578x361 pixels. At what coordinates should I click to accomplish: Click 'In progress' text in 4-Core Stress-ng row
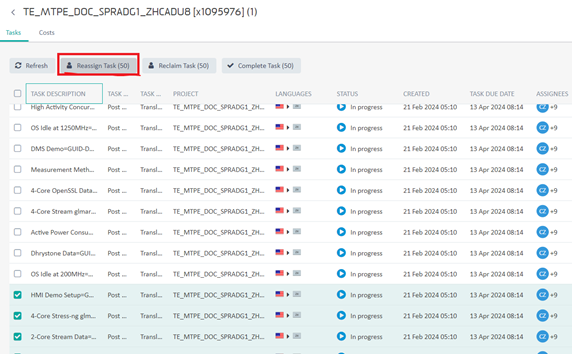[366, 316]
